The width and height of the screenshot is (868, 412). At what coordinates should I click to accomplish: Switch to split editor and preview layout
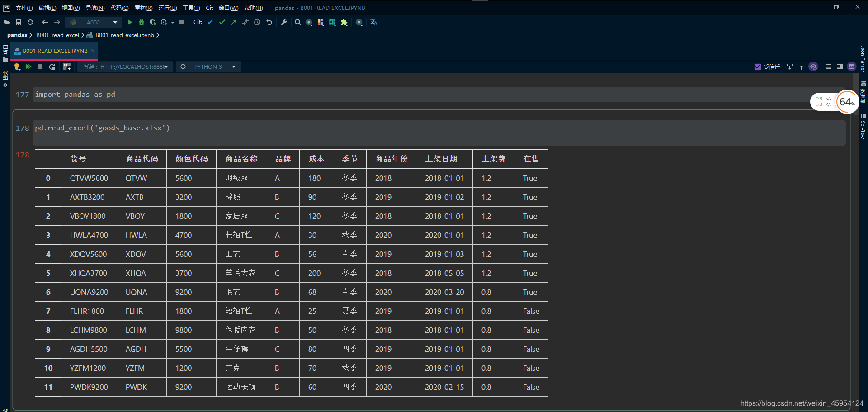(840, 66)
